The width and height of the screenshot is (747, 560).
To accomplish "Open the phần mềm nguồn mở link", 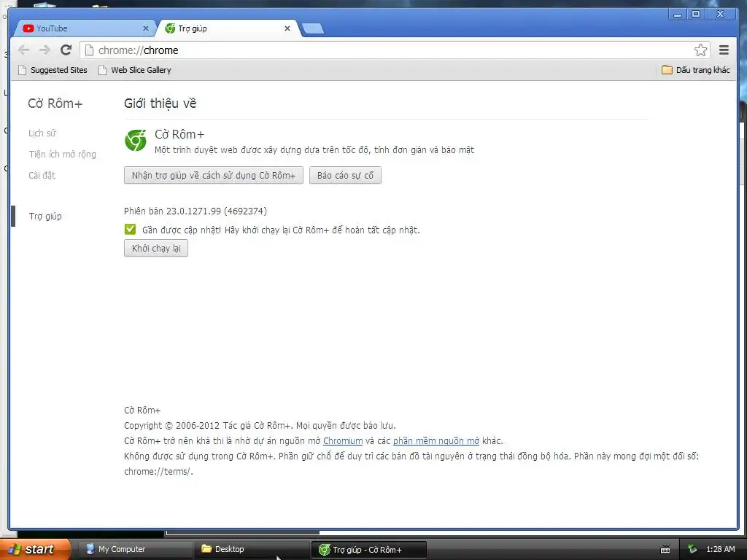I will point(436,441).
